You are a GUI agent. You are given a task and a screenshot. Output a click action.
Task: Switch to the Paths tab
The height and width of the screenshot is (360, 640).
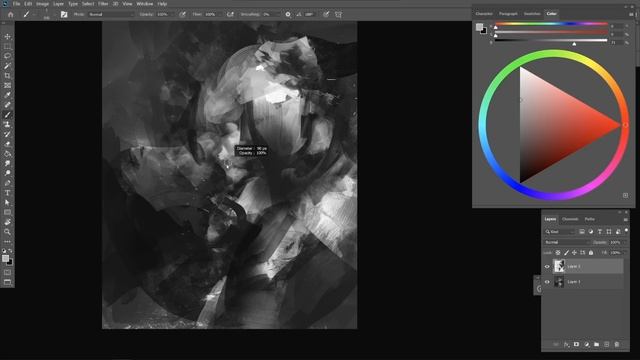(589, 219)
